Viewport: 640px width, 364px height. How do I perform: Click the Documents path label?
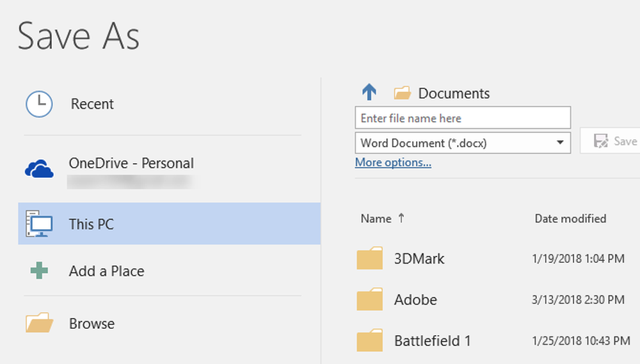click(x=454, y=93)
